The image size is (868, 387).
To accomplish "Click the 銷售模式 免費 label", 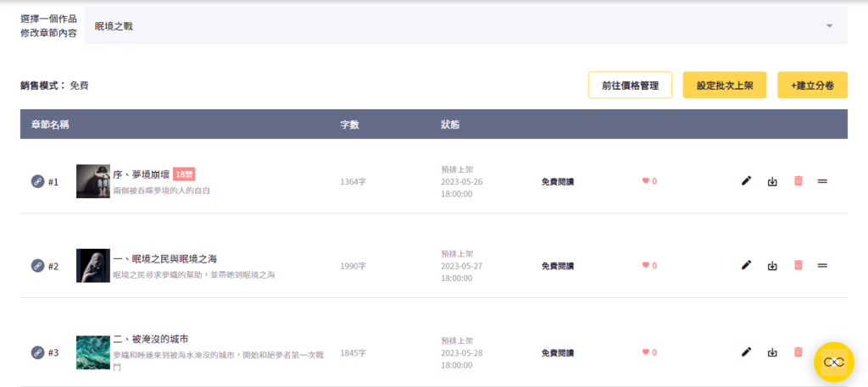I will pyautogui.click(x=55, y=86).
